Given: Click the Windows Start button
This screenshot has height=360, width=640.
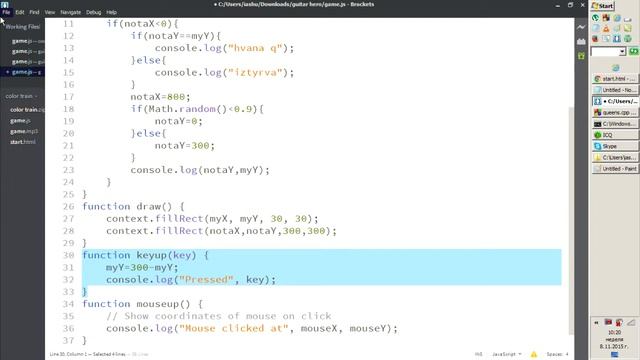Looking at the screenshot, I should point(603,6).
